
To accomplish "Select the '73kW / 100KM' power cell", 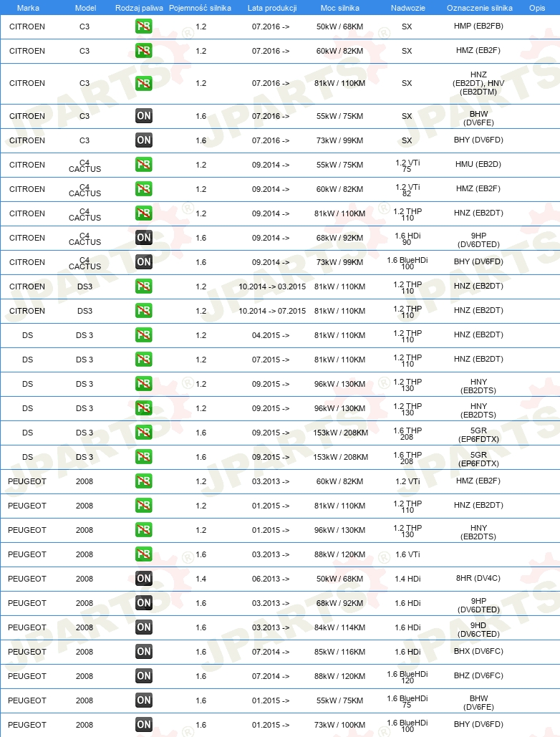I will [x=339, y=726].
